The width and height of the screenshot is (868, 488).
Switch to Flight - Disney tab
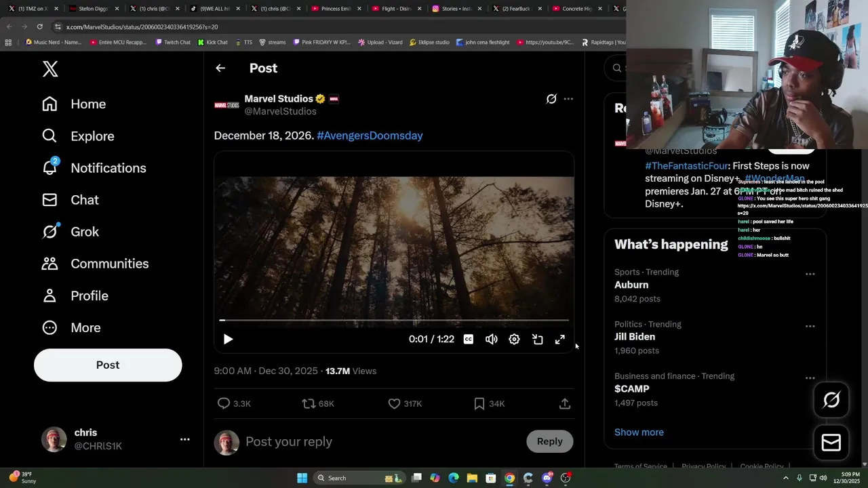[x=397, y=9]
